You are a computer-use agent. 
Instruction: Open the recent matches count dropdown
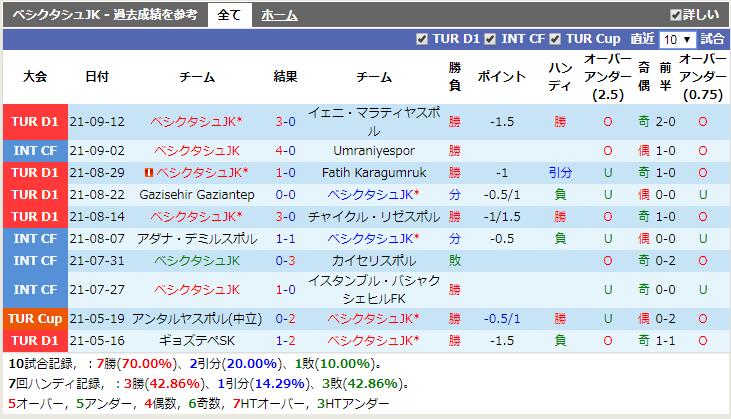[x=677, y=40]
